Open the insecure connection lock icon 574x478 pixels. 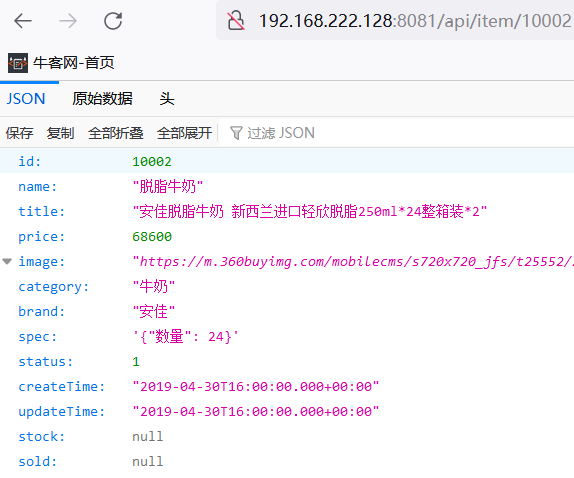236,20
